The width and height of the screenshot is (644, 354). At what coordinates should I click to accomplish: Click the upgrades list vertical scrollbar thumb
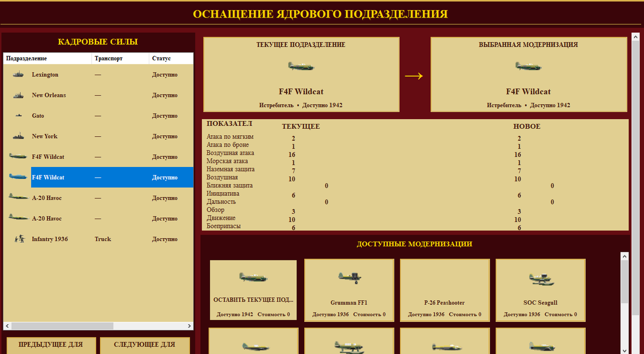[x=624, y=282]
